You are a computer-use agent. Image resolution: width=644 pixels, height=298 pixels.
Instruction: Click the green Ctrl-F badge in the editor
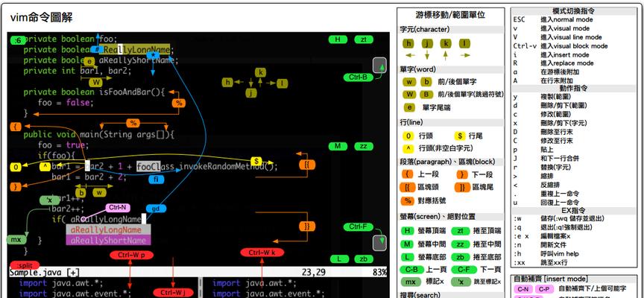coord(356,226)
